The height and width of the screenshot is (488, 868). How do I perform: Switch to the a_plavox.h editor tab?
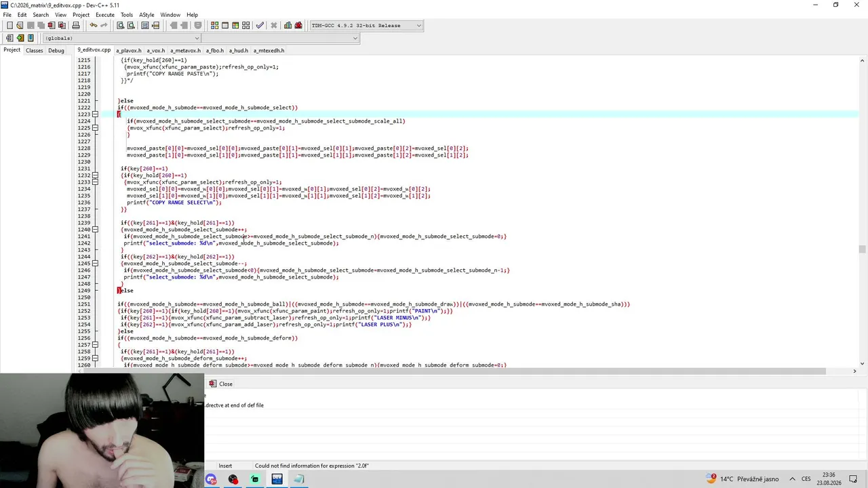[129, 51]
